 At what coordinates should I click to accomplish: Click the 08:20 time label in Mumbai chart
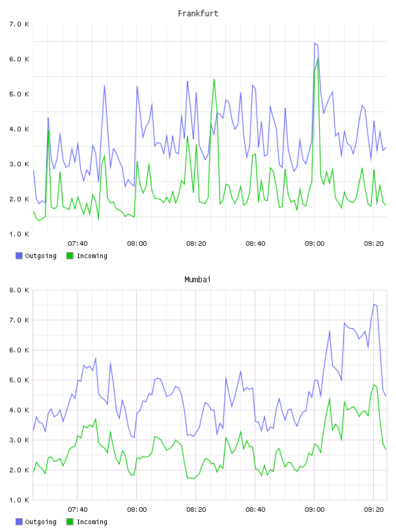pos(196,510)
